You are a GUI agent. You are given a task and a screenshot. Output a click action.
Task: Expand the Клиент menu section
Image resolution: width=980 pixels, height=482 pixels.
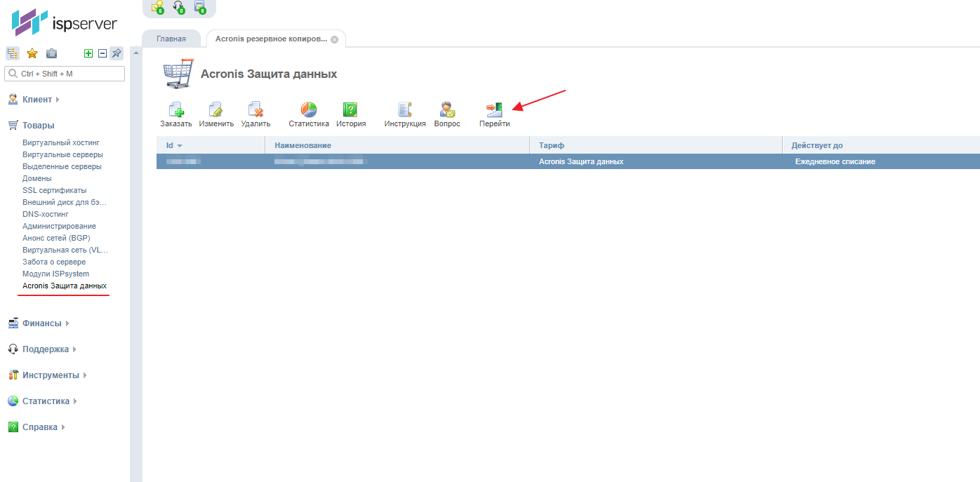click(41, 100)
